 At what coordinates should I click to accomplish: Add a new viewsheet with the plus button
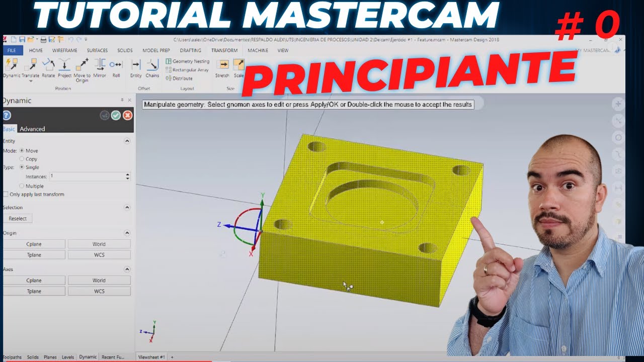tap(172, 357)
